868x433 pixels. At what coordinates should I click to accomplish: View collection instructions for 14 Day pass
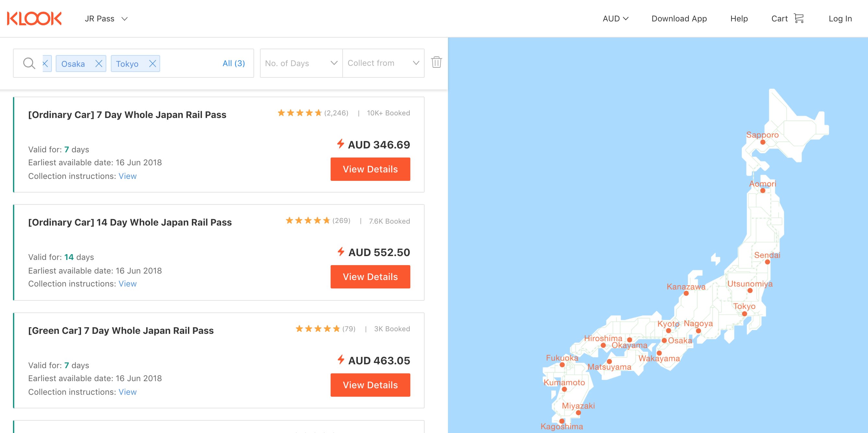[127, 284]
